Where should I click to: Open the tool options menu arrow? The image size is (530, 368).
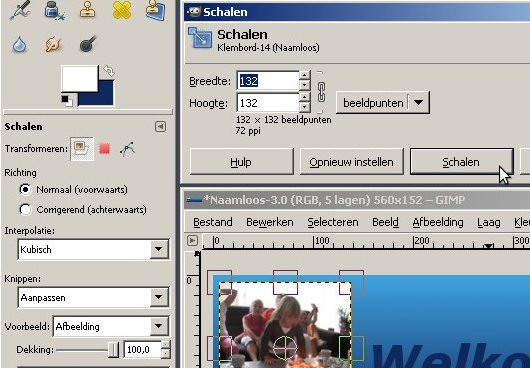coord(161,127)
